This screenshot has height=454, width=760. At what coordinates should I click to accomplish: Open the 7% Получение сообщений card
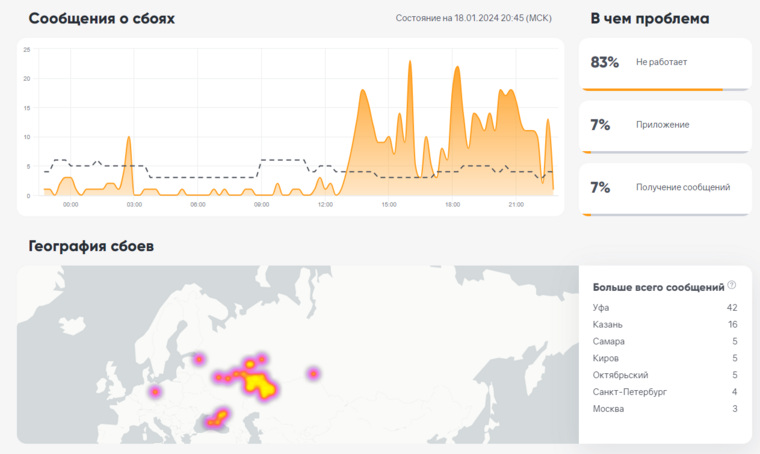click(x=665, y=189)
